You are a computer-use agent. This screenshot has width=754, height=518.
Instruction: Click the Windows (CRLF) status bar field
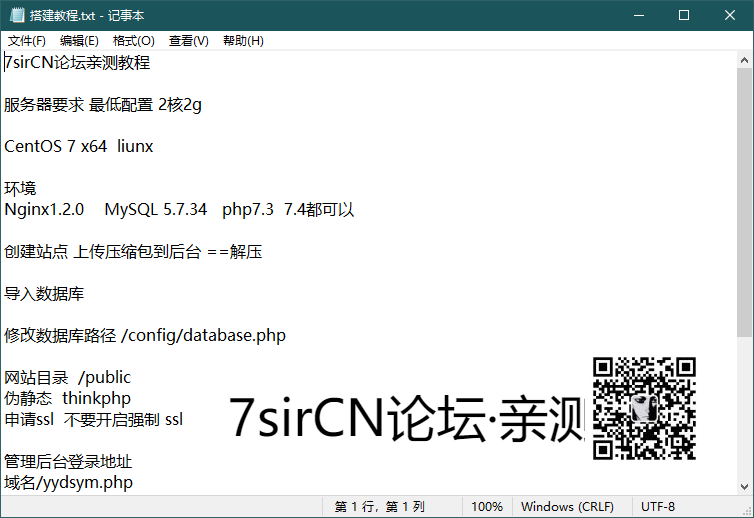tap(567, 507)
